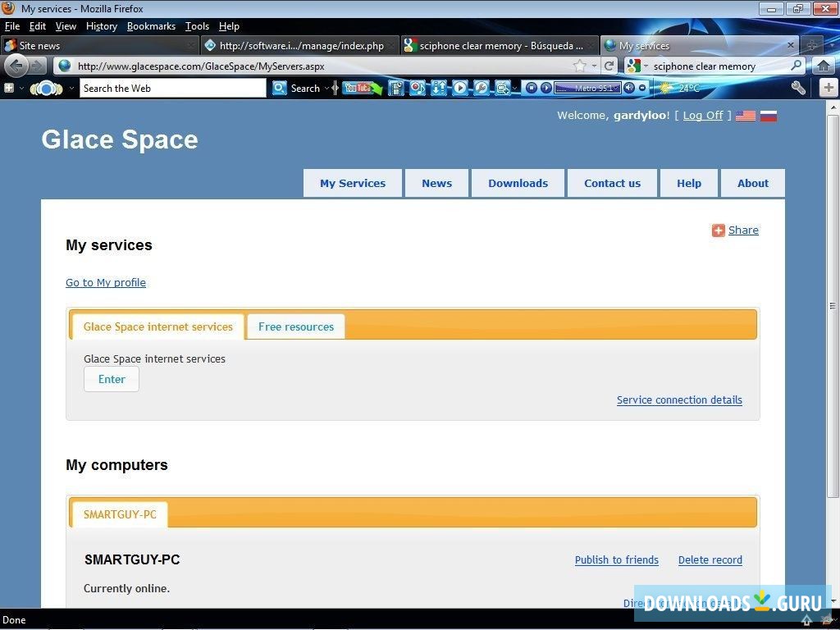Viewport: 840px width, 630px height.
Task: Switch site language with the Russian flag
Action: (x=769, y=116)
